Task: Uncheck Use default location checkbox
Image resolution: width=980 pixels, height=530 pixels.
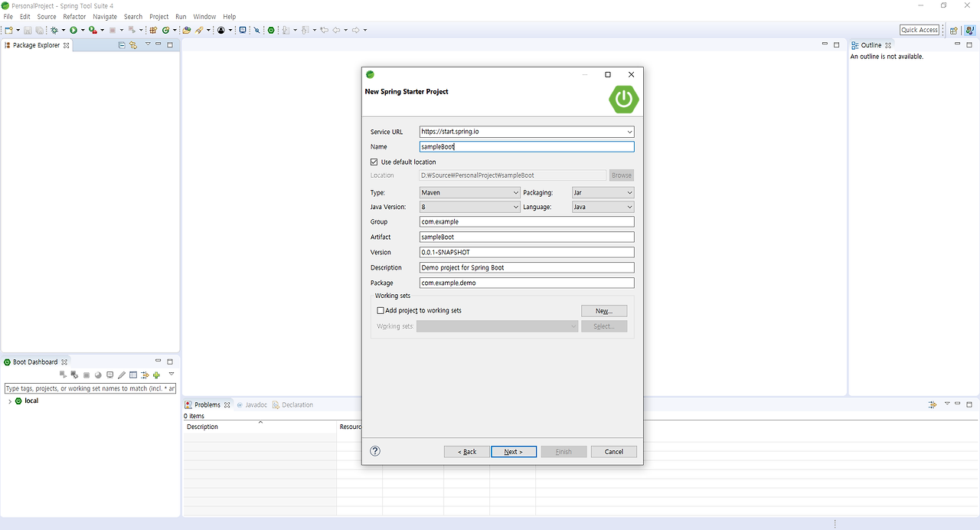Action: pos(374,162)
